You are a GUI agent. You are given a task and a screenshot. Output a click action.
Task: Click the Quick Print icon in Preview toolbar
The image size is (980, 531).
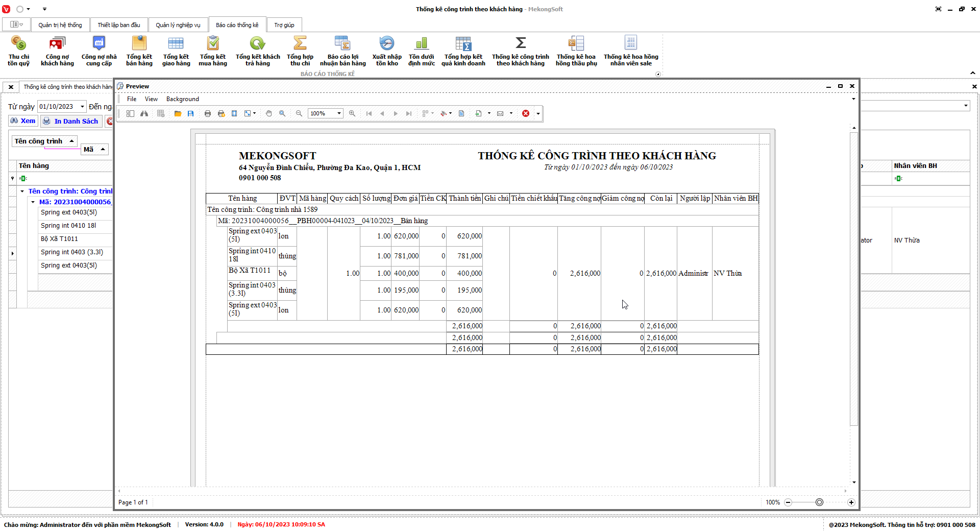pyautogui.click(x=221, y=113)
